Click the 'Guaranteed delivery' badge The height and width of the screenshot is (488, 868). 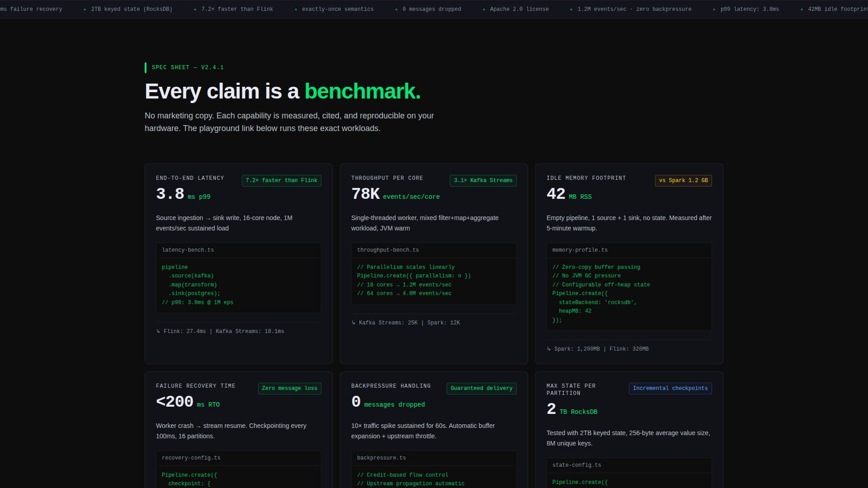[x=481, y=389]
